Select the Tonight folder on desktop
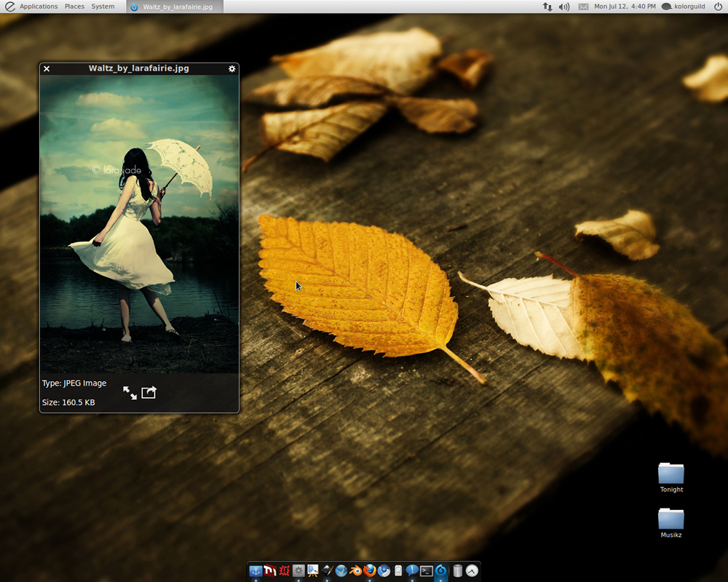The width and height of the screenshot is (728, 582). pos(671,474)
